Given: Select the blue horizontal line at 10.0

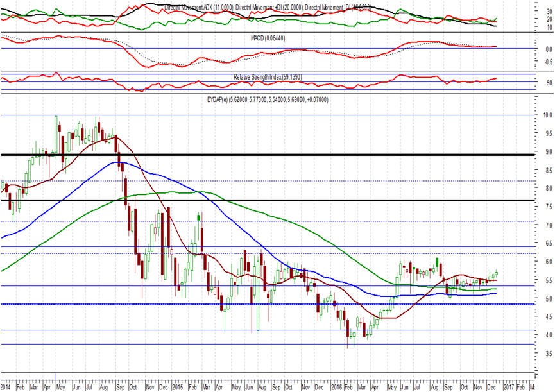Looking at the screenshot, I should [x=268, y=115].
